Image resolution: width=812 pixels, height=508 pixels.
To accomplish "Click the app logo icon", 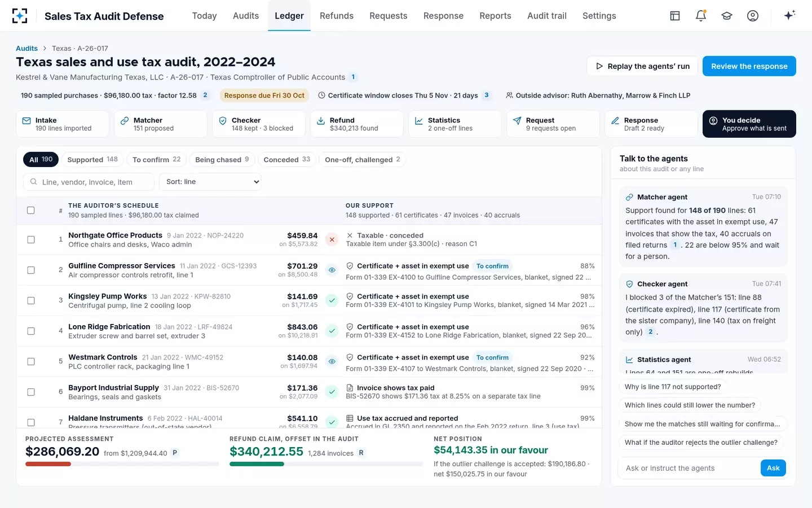I will pyautogui.click(x=20, y=16).
